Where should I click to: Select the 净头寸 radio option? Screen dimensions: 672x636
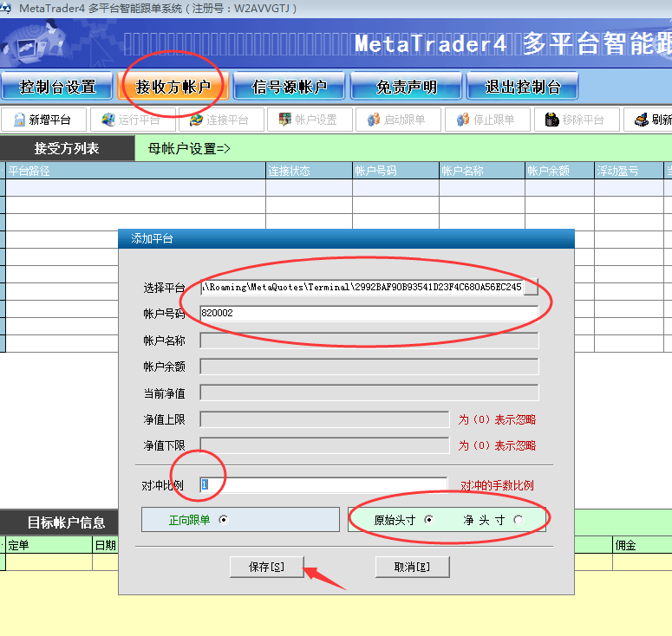pos(519,520)
